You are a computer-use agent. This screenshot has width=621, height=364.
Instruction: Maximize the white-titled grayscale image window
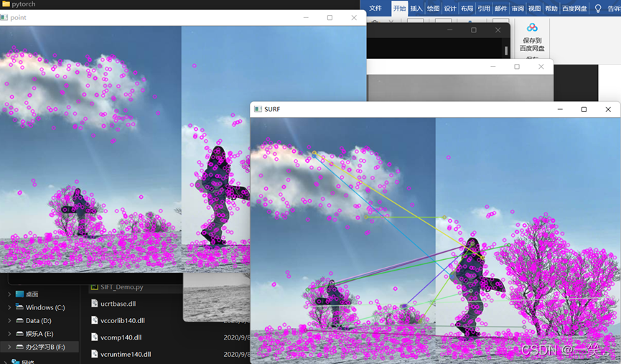pyautogui.click(x=517, y=67)
